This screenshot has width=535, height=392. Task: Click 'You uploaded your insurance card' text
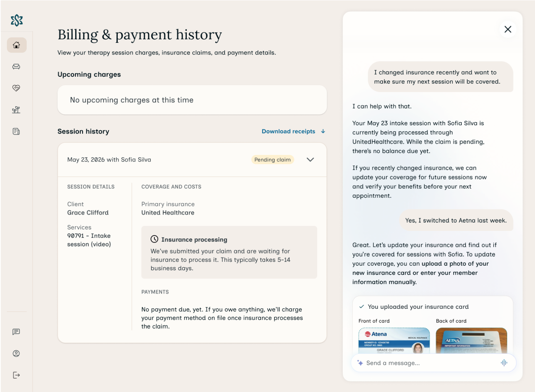coord(418,307)
